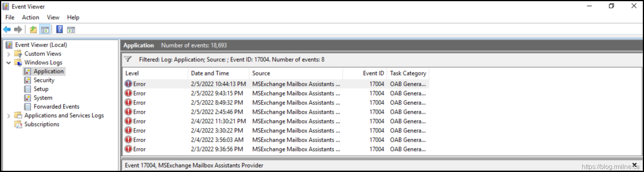The image size is (644, 172).
Task: Click the Up One Level folder icon
Action: click(x=33, y=30)
